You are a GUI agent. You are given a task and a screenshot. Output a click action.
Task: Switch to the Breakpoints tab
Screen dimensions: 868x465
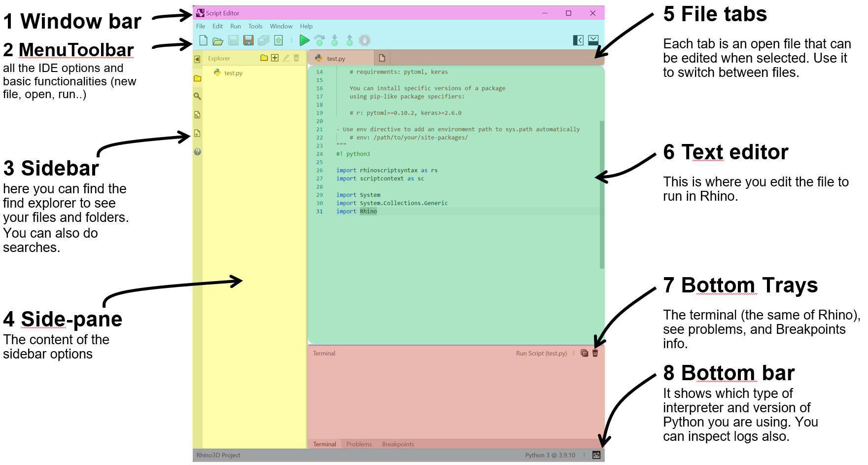pos(398,444)
